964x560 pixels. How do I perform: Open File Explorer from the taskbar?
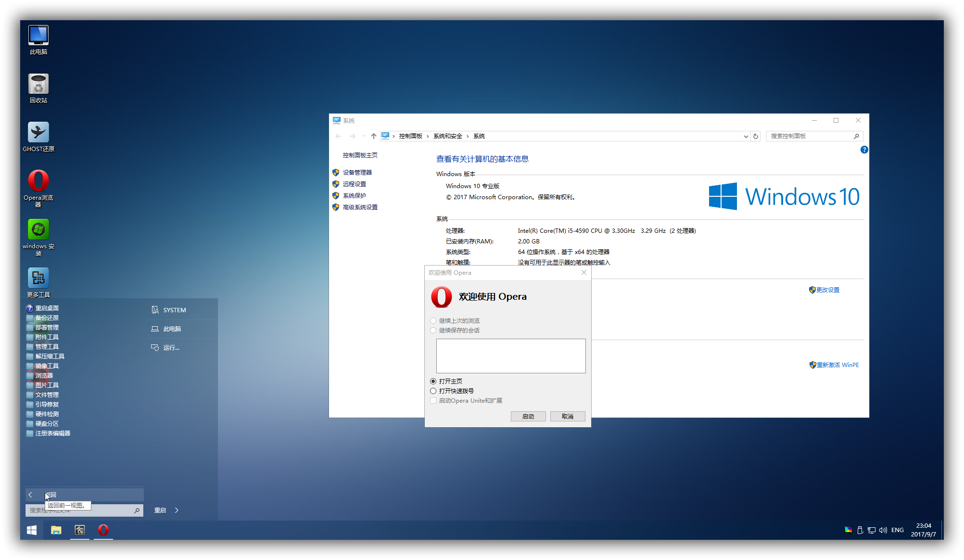56,530
